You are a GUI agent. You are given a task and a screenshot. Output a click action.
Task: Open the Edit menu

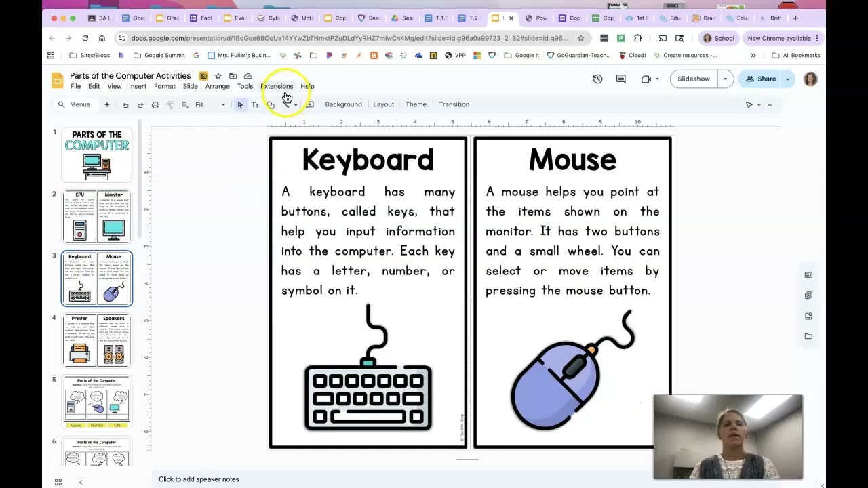[94, 86]
